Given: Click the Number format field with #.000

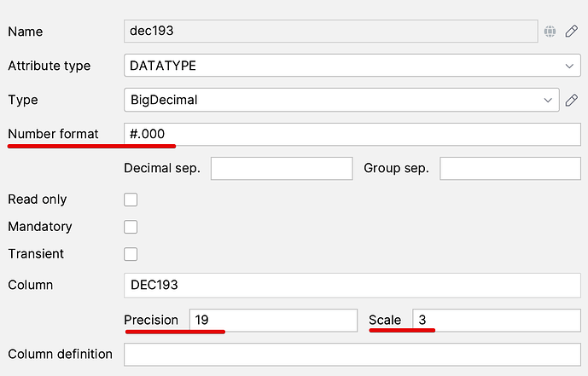Looking at the screenshot, I should (x=352, y=134).
